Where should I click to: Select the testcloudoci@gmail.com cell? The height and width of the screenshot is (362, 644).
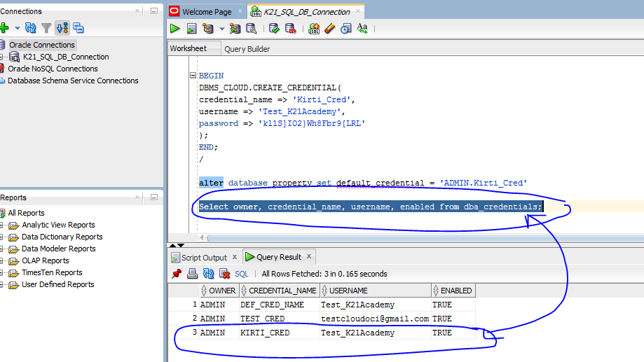pyautogui.click(x=375, y=319)
